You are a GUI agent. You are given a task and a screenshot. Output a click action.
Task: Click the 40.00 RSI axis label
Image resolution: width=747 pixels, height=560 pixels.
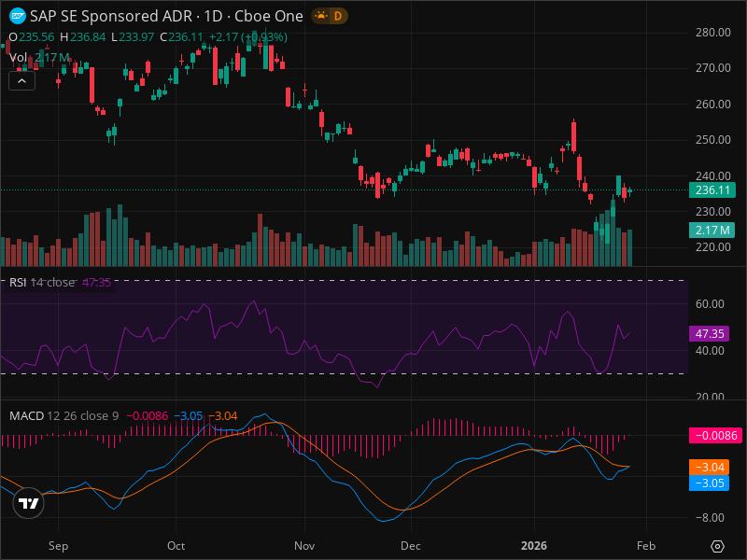[710, 351]
